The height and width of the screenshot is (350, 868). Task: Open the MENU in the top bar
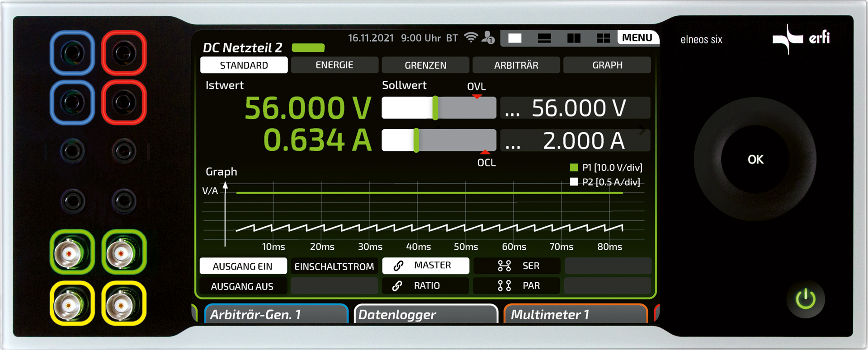coord(637,38)
